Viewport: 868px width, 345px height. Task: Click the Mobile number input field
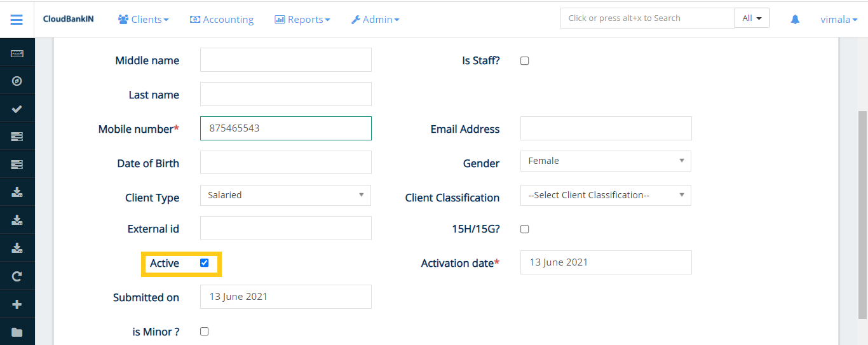285,128
